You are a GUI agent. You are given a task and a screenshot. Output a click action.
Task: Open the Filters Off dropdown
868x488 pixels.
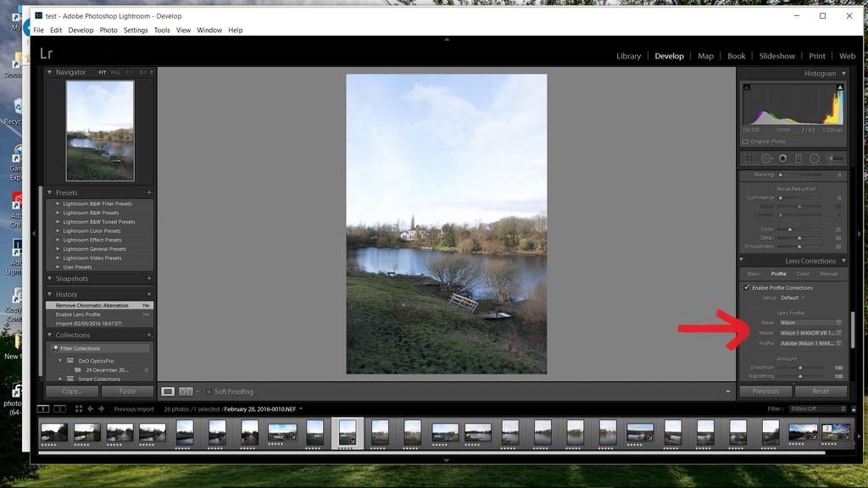(815, 409)
